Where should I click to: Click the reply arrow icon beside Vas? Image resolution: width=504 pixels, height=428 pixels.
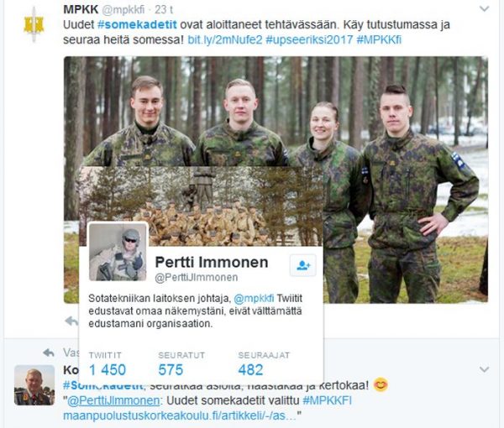pos(49,352)
